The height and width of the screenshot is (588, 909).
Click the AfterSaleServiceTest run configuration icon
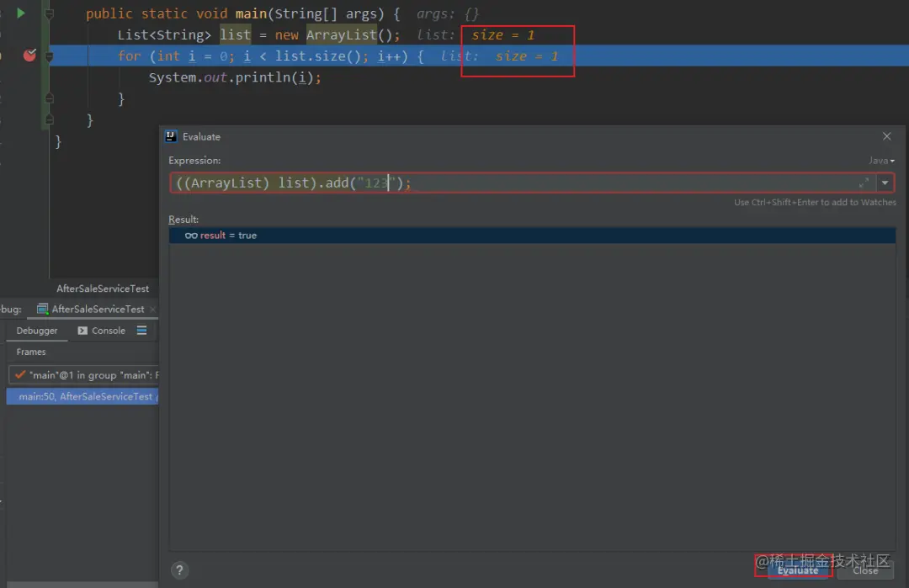pyautogui.click(x=42, y=309)
